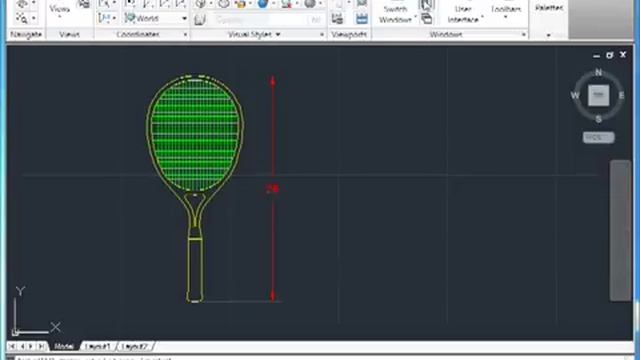640x360 pixels.
Task: Switch to the Layout1 tab
Action: point(98,346)
